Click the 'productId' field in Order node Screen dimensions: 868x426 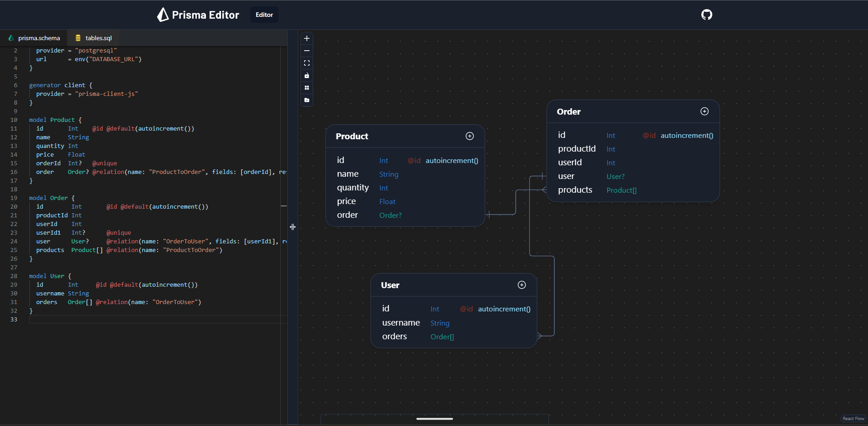(x=577, y=149)
